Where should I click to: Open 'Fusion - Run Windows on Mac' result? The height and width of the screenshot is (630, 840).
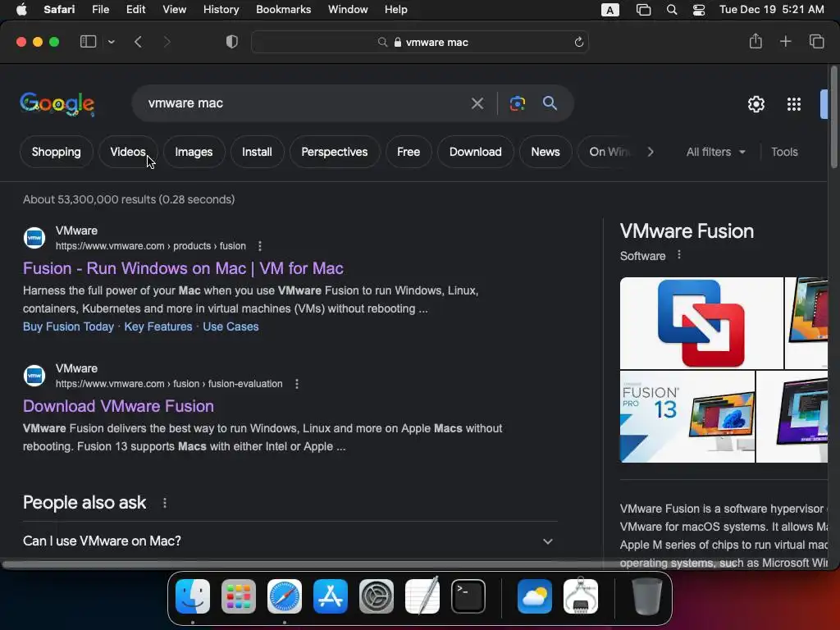[x=183, y=268]
